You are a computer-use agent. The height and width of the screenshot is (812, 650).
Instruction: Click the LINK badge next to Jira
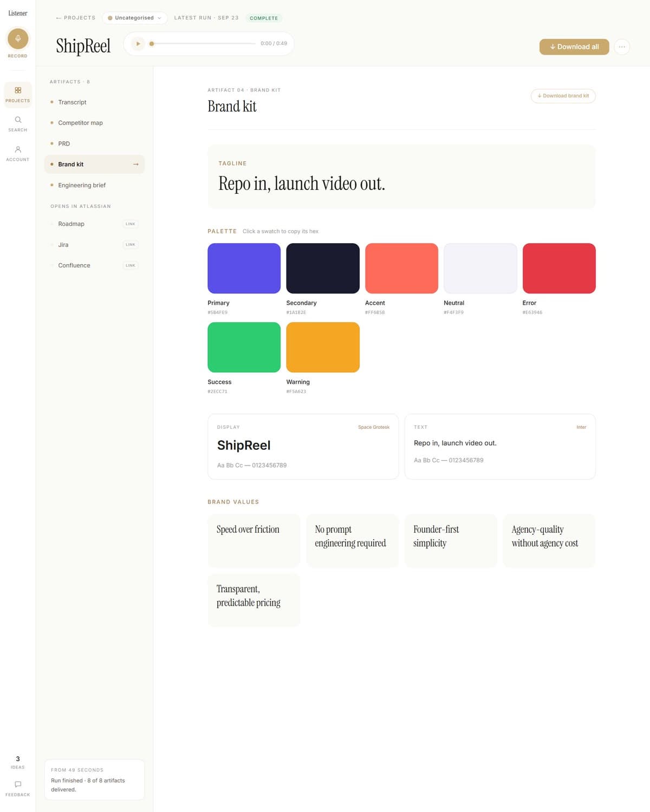click(x=131, y=245)
